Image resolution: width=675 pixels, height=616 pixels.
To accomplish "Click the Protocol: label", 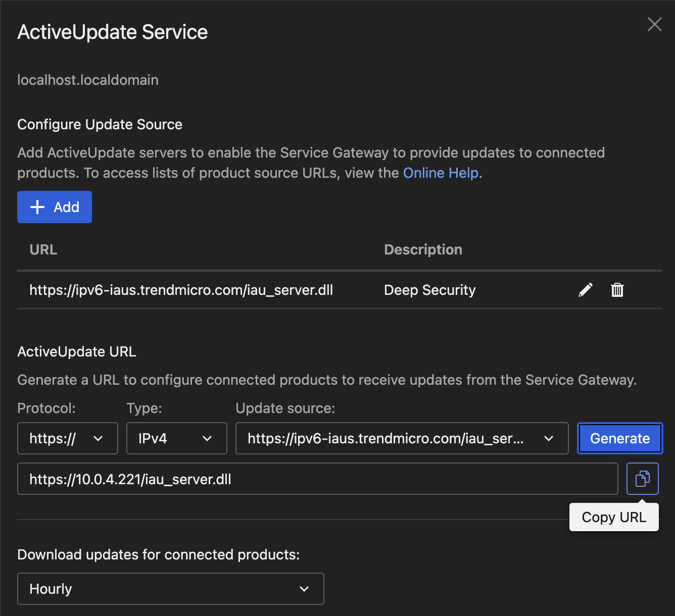I will [x=46, y=408].
